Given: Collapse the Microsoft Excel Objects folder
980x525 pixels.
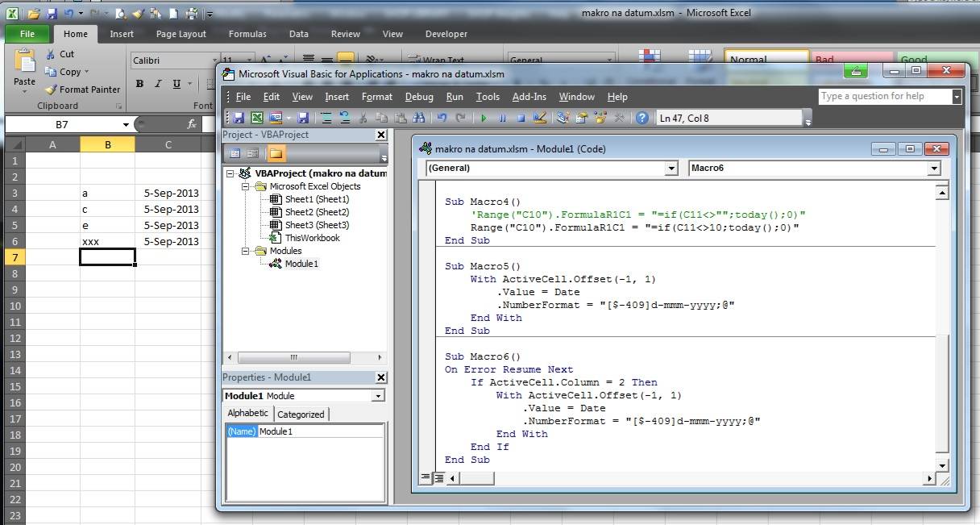Looking at the screenshot, I should (247, 186).
